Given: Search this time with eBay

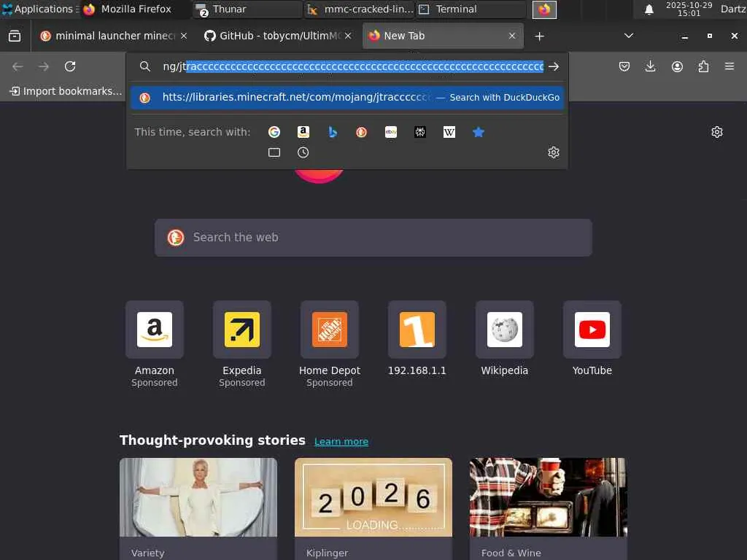Looking at the screenshot, I should [391, 132].
